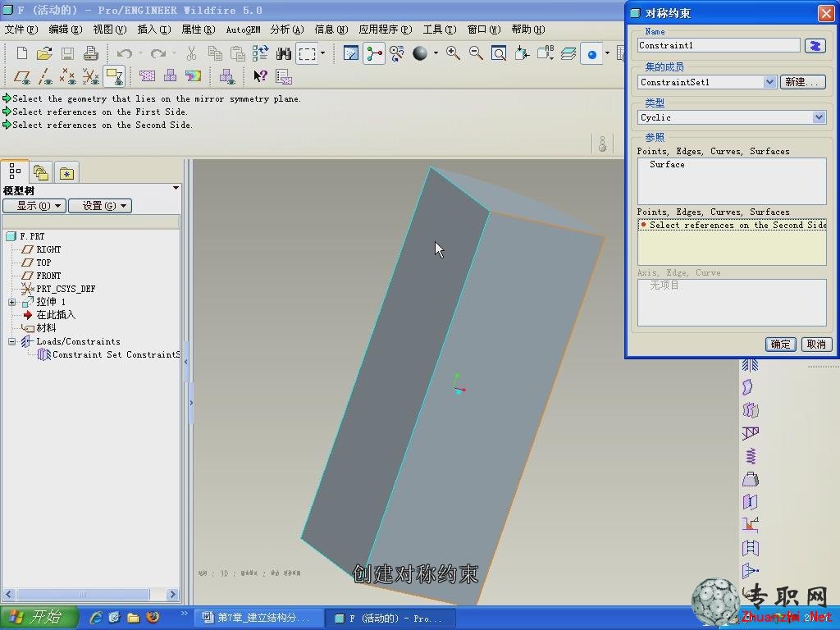Create a new file

21,53
